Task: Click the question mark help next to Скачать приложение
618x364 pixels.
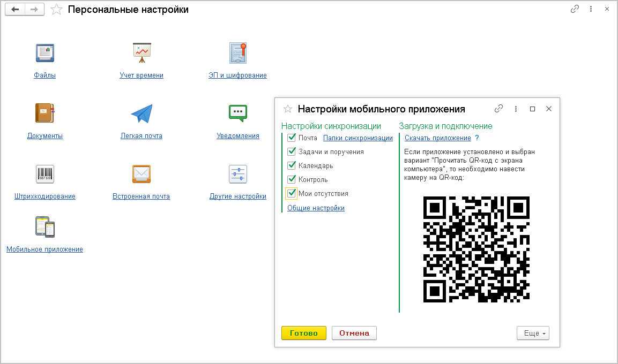Action: pyautogui.click(x=477, y=138)
